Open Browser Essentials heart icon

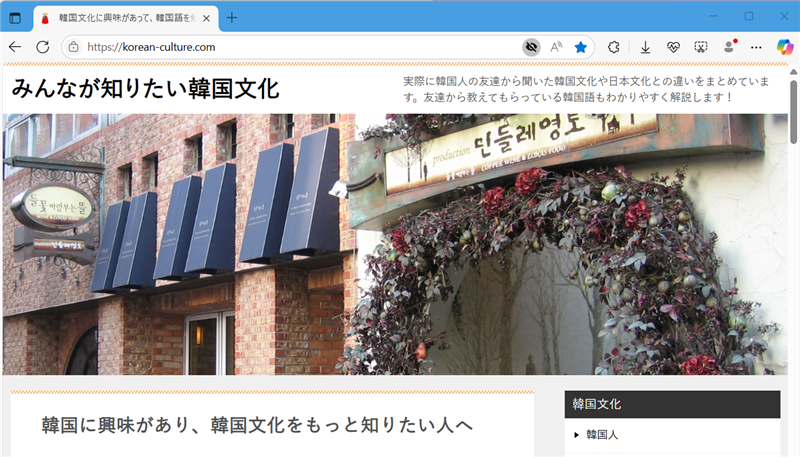click(x=673, y=47)
